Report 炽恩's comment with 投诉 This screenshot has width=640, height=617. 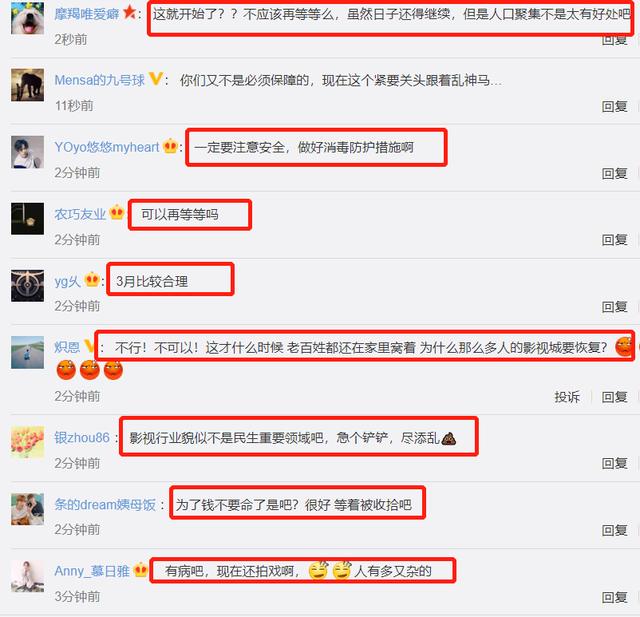(567, 397)
